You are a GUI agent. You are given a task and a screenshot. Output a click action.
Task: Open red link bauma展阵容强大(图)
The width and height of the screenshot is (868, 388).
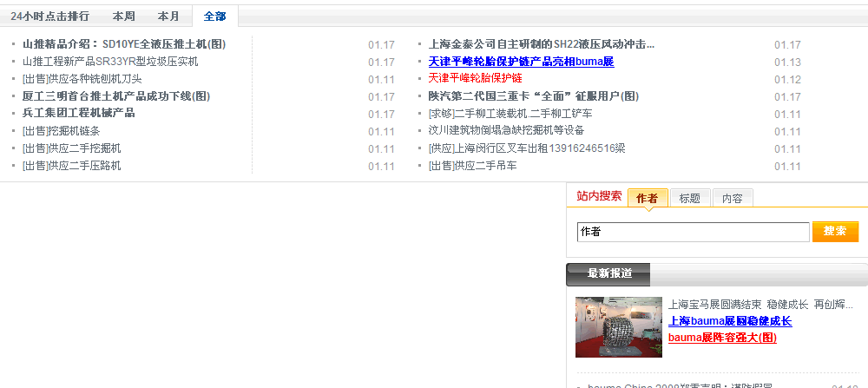[722, 338]
